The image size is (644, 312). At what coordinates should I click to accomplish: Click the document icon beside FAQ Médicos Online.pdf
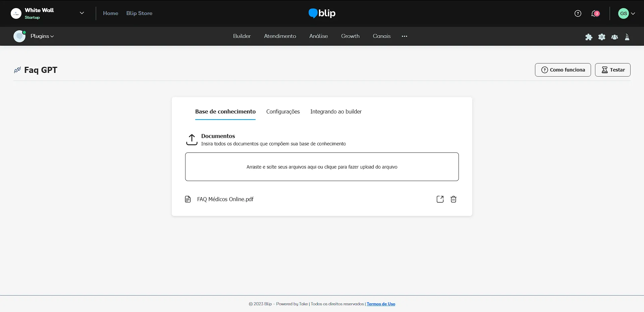(188, 199)
